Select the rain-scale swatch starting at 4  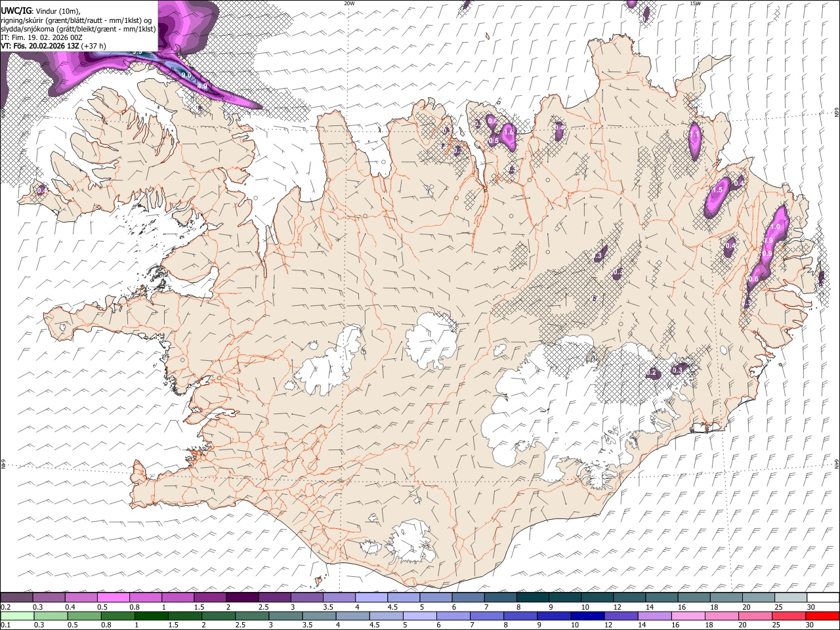click(x=352, y=616)
